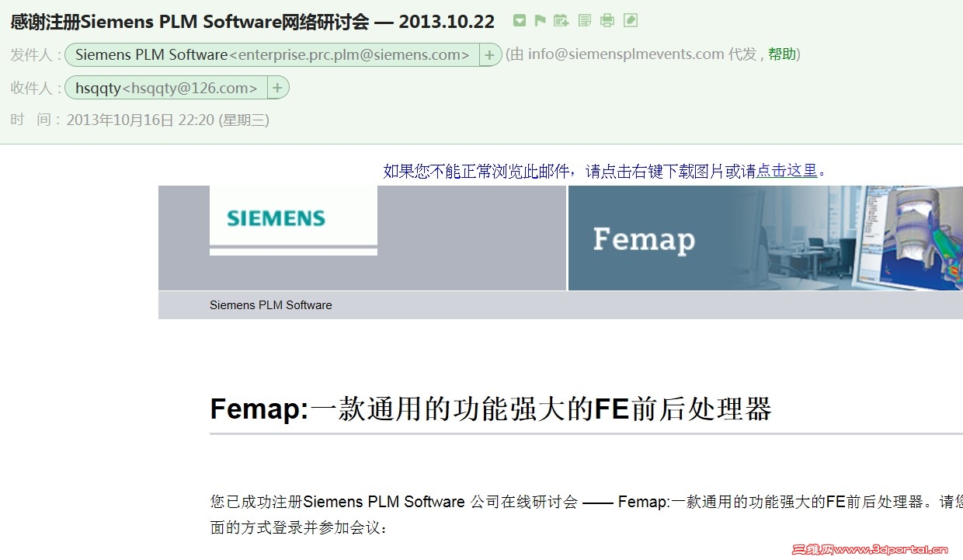The height and width of the screenshot is (560, 963).
Task: Add email to calendar with calendar-plus icon
Action: coord(561,21)
